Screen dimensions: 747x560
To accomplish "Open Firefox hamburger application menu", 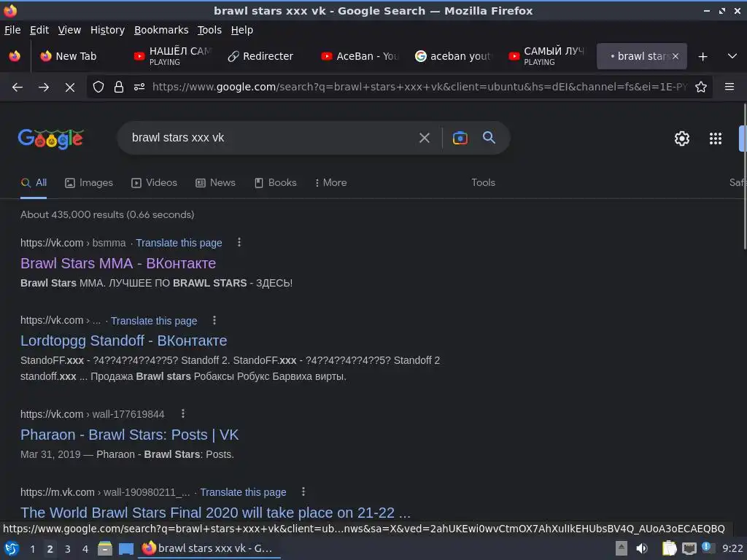I will (729, 87).
